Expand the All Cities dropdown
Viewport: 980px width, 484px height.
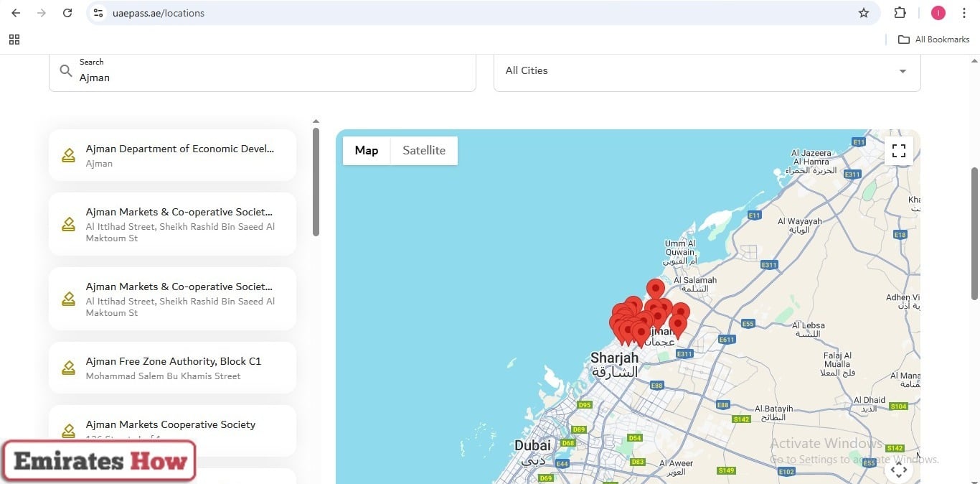[x=707, y=70]
